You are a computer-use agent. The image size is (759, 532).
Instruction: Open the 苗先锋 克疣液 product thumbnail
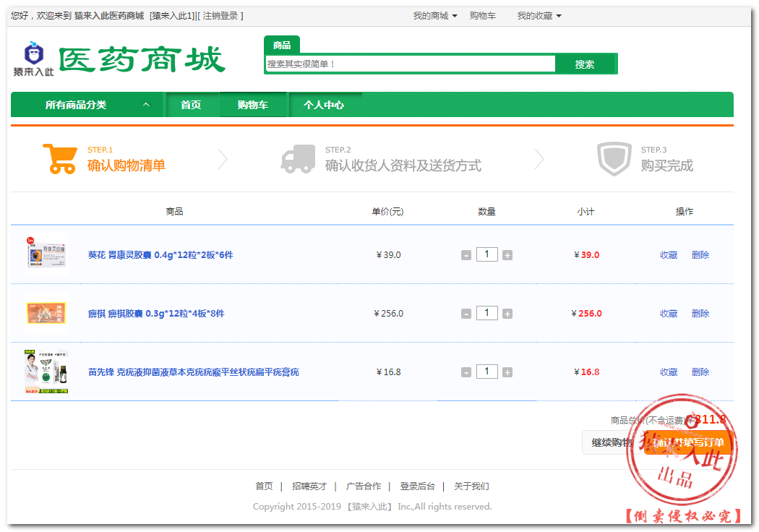pos(46,372)
